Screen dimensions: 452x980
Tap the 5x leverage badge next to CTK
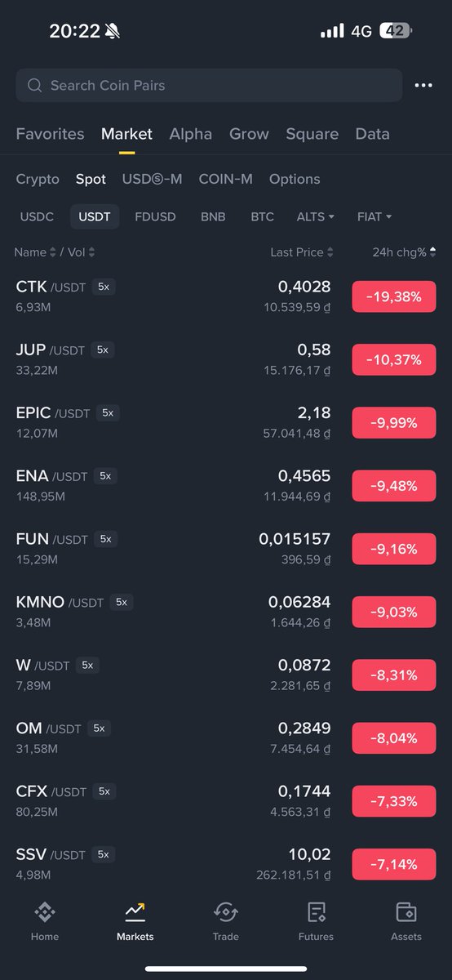coord(103,287)
